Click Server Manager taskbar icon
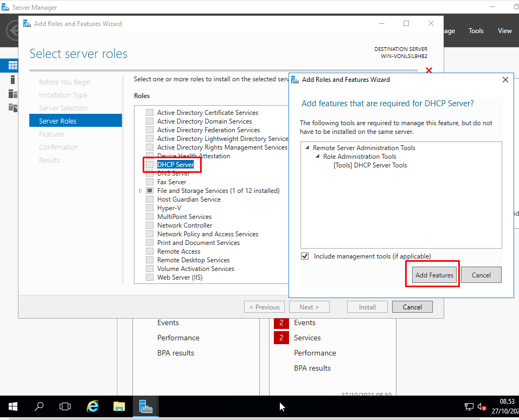519x420 pixels. (x=146, y=406)
